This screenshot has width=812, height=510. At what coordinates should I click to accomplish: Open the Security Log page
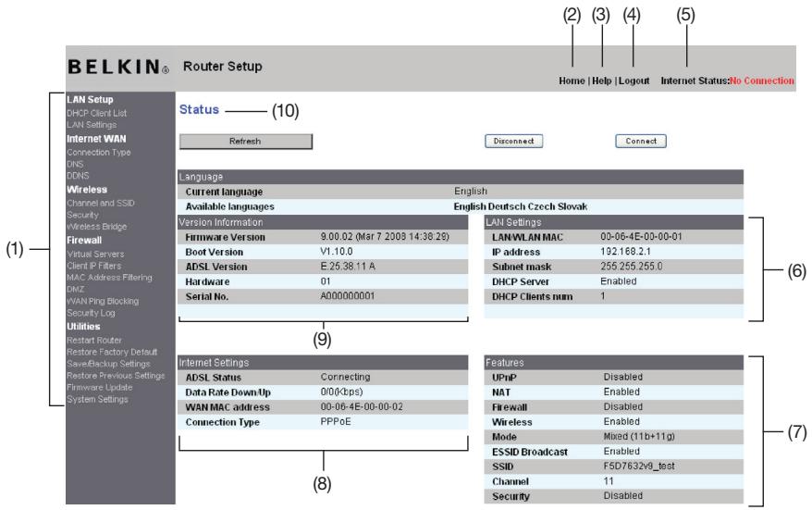click(91, 313)
